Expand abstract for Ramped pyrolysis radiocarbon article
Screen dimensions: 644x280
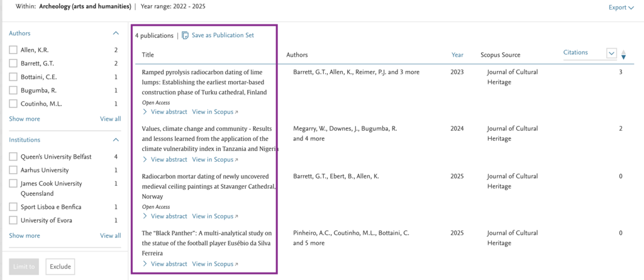[x=164, y=112]
